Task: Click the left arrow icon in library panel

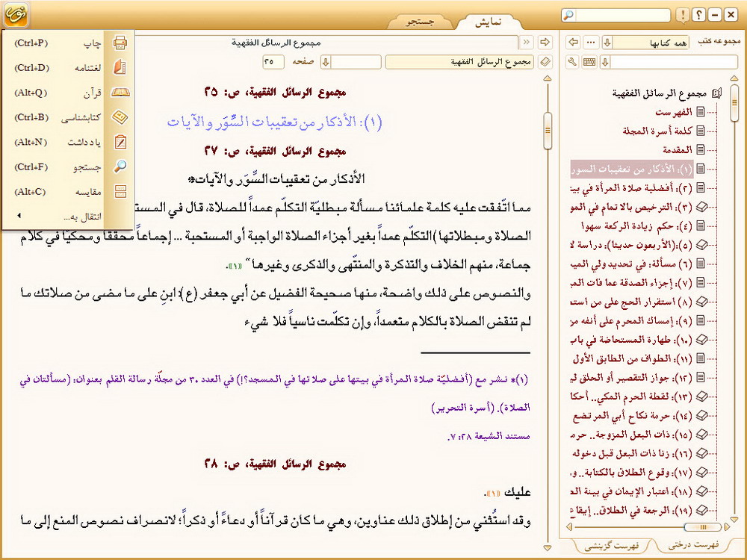Action: point(574,43)
